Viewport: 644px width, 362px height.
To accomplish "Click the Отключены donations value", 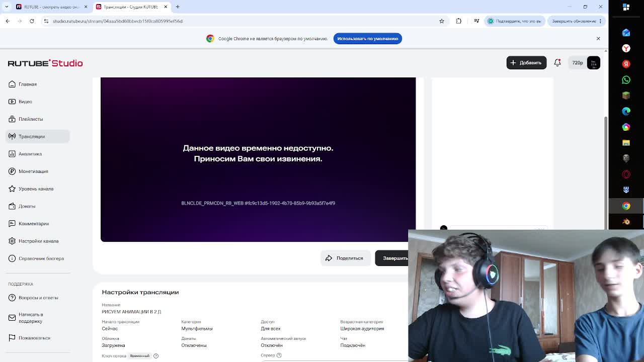I will point(194,345).
